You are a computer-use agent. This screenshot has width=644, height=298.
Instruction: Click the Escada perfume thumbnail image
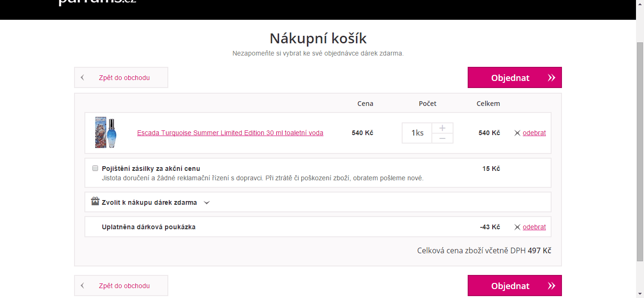pos(106,133)
